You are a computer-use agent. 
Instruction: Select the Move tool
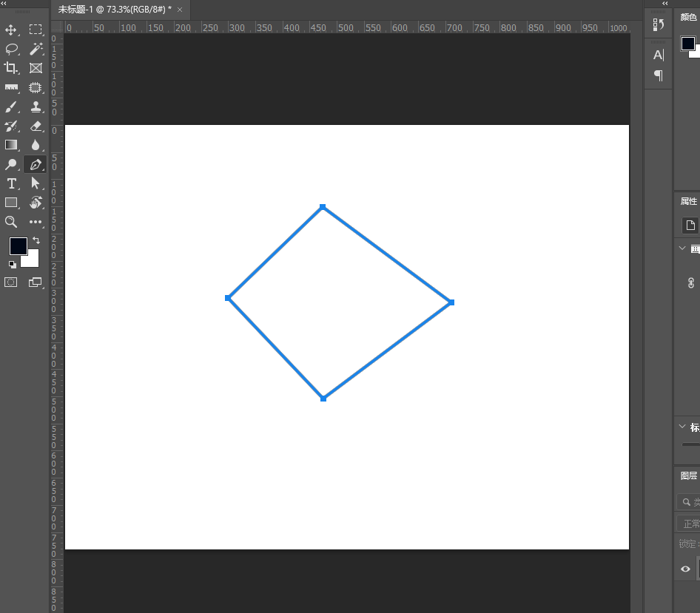point(11,30)
